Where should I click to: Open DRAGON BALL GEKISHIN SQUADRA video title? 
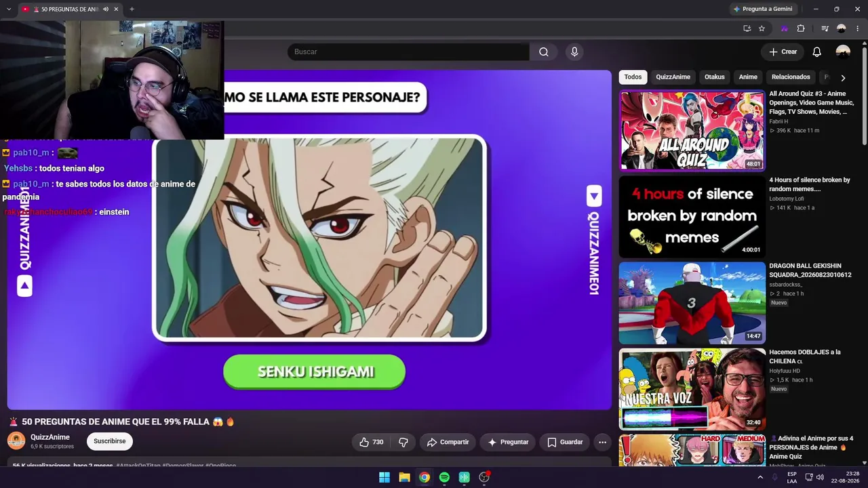pos(810,270)
